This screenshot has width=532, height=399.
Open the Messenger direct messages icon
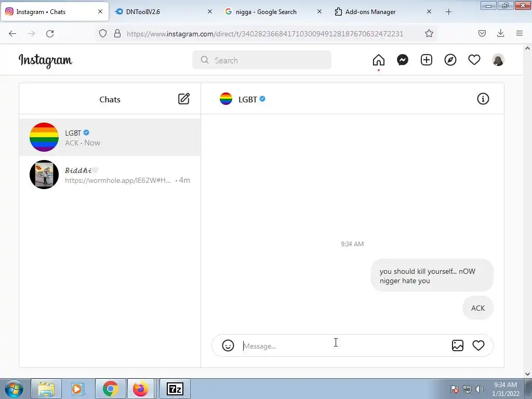[403, 60]
